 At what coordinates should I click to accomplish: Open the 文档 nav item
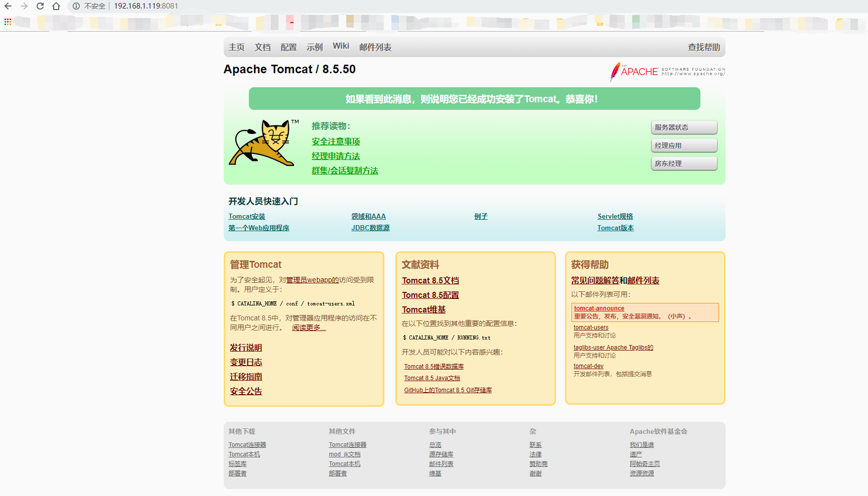[262, 47]
